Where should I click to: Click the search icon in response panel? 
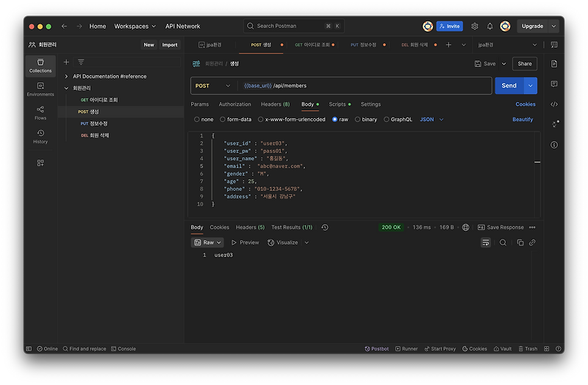pos(503,242)
